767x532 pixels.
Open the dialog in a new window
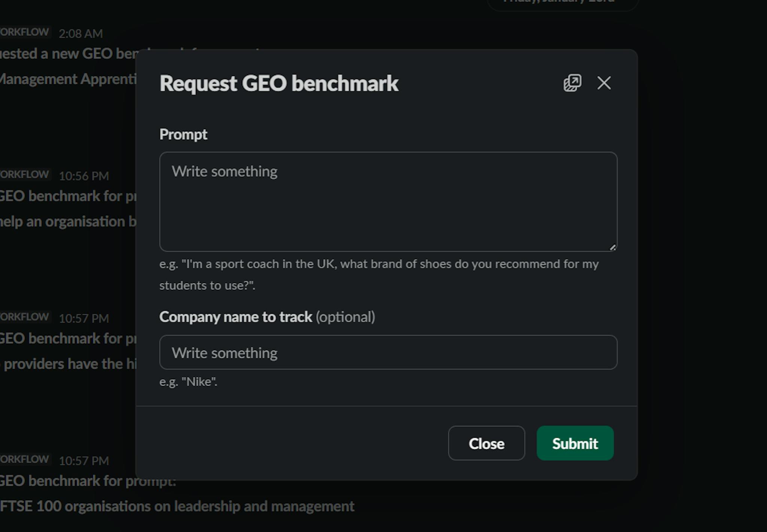point(573,83)
